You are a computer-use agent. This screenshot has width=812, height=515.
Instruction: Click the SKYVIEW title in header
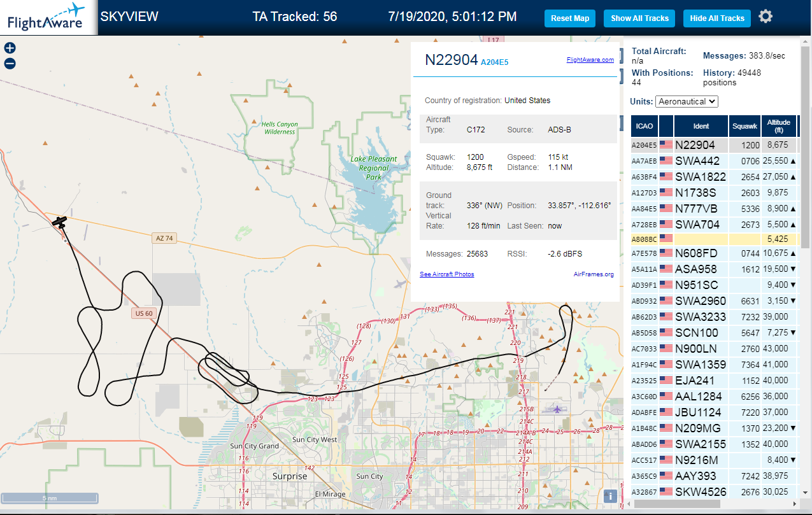(129, 17)
